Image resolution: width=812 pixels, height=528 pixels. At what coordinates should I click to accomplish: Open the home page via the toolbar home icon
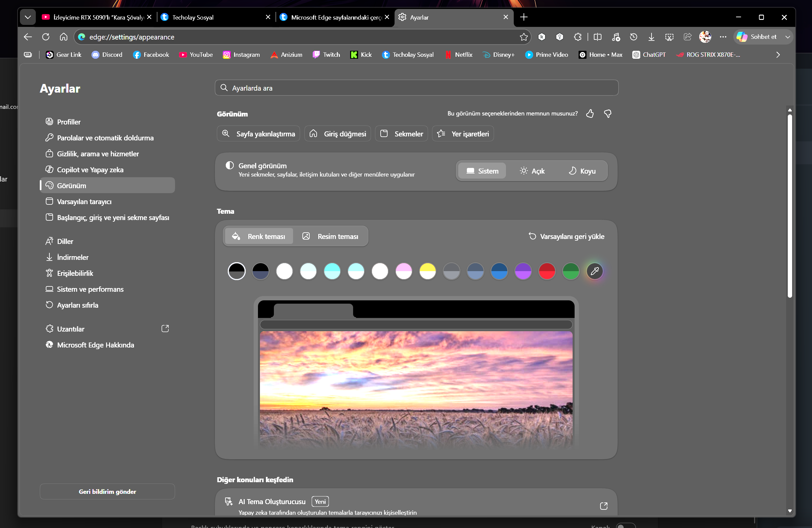point(63,37)
